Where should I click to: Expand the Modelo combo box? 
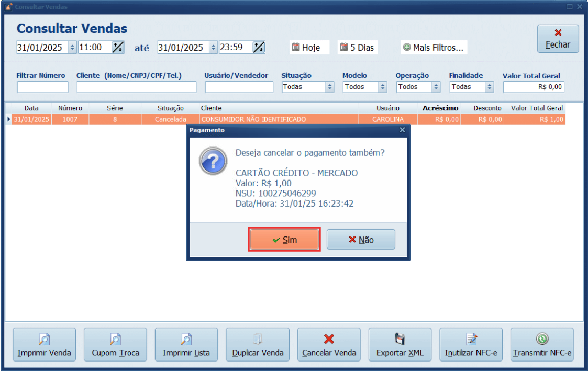point(383,87)
